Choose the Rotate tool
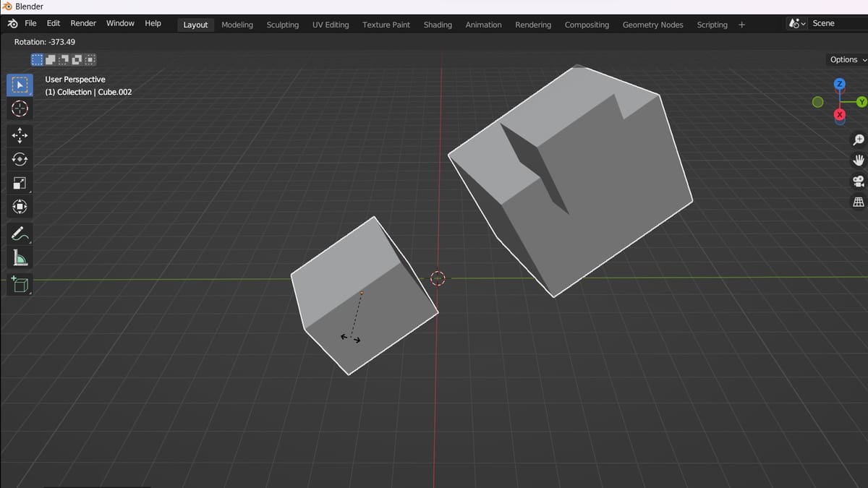This screenshot has height=488, width=868. click(x=20, y=159)
